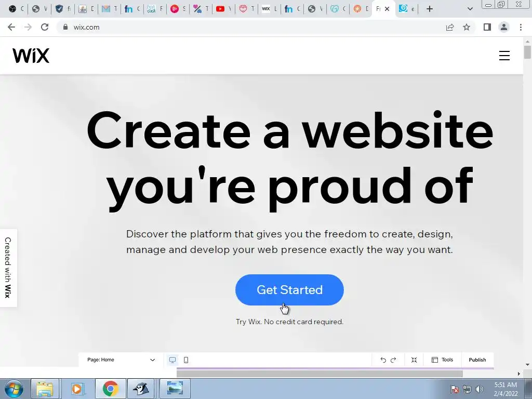The image size is (532, 399).
Task: Open the tab search chevron
Action: (470, 9)
